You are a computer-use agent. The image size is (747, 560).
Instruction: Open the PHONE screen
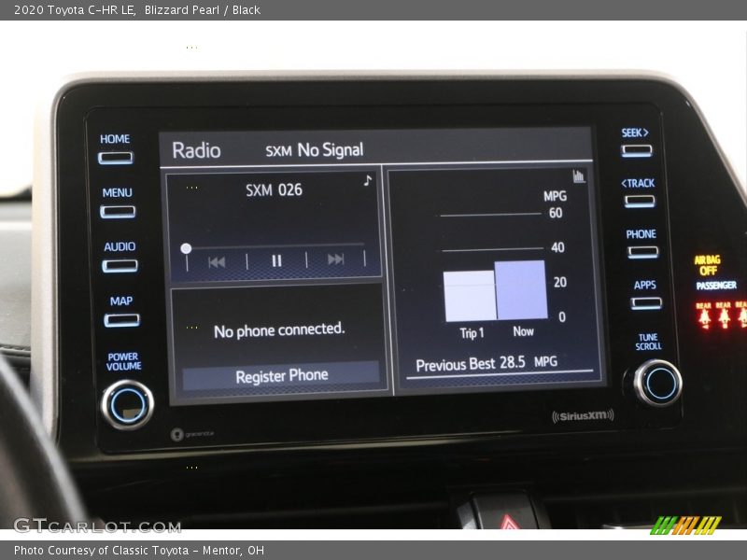click(x=642, y=251)
